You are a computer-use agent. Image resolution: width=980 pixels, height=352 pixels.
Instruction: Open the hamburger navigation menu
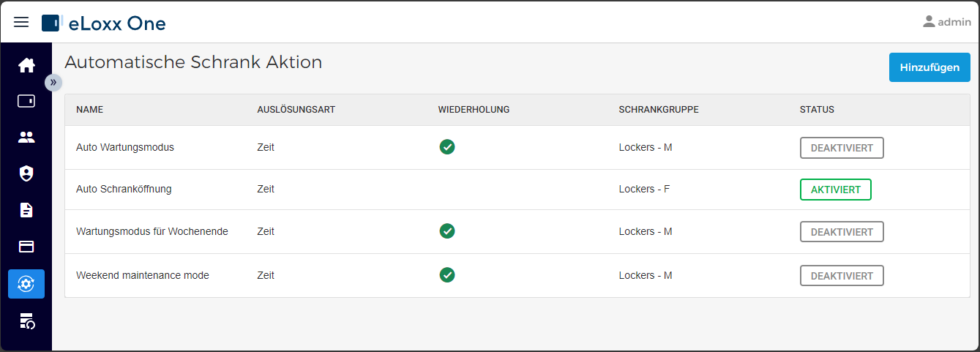pyautogui.click(x=21, y=22)
